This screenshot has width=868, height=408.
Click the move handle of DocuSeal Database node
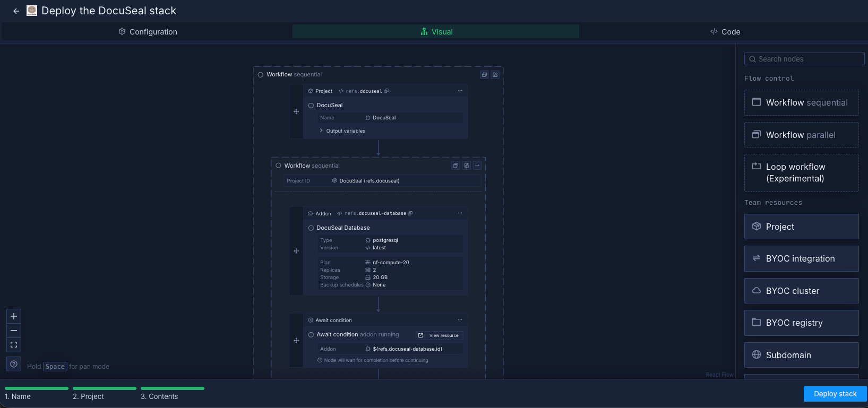tap(296, 251)
